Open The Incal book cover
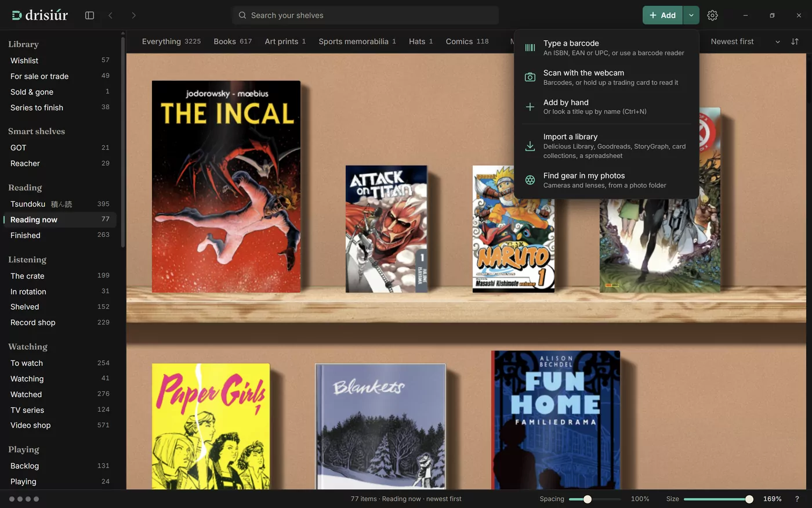Viewport: 812px width, 508px height. 226,186
